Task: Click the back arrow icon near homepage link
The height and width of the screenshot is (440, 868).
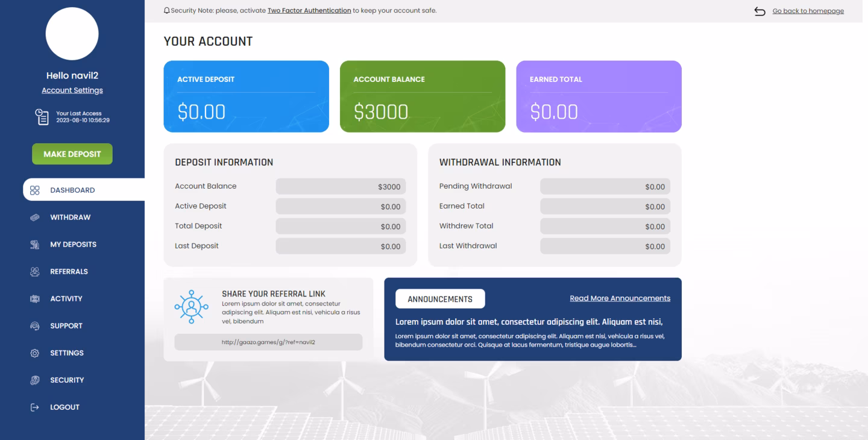Action: [x=759, y=11]
